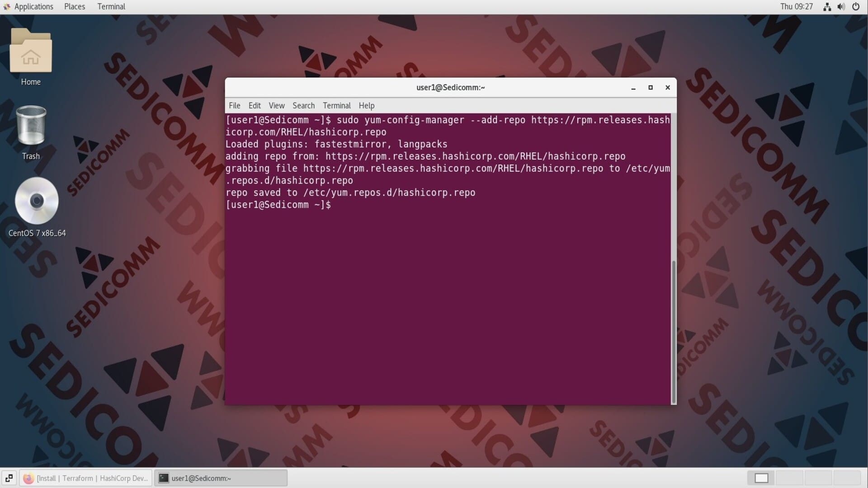Open the File menu in terminal
This screenshot has height=488, width=868.
(234, 105)
